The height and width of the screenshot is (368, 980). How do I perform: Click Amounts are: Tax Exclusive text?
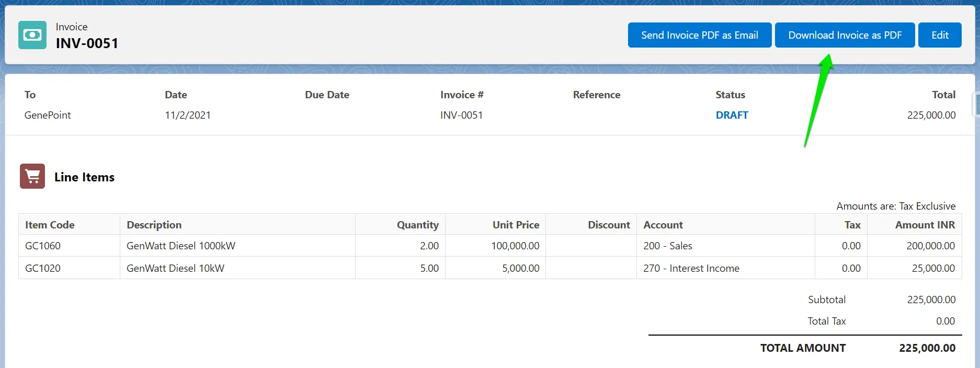(x=896, y=206)
